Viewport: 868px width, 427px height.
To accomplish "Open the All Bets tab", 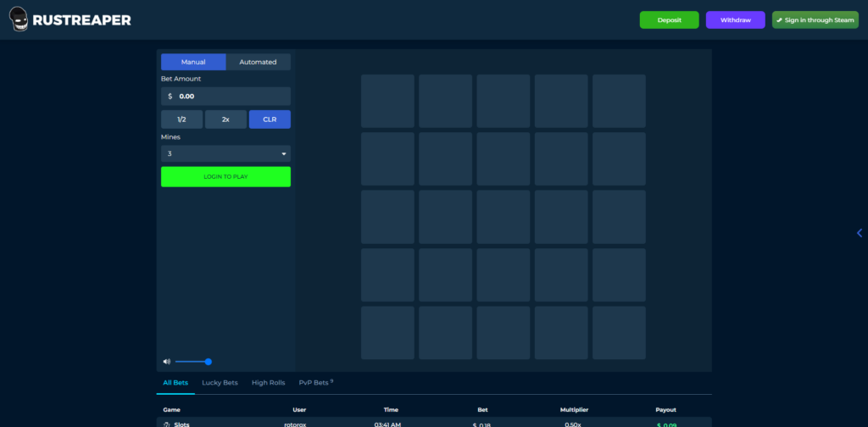I will [x=175, y=383].
